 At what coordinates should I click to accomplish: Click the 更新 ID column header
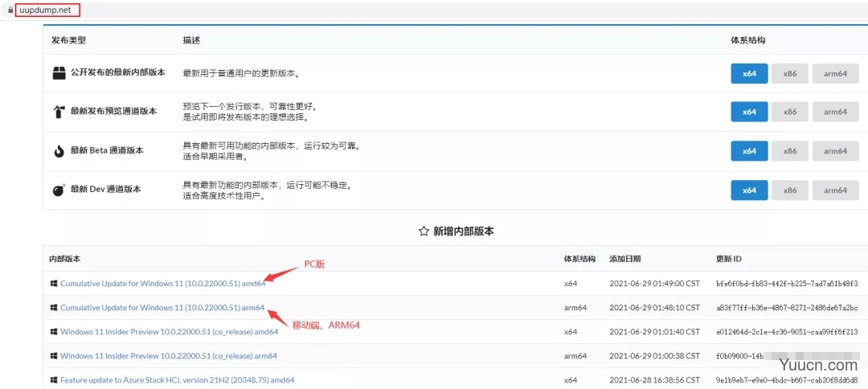(x=728, y=259)
